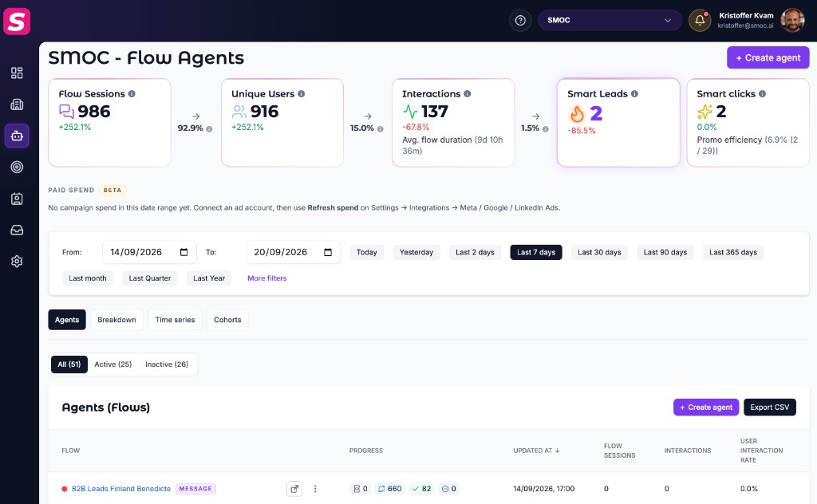Click the Flow Sessions 986 card
The width and height of the screenshot is (817, 504).
tap(109, 122)
